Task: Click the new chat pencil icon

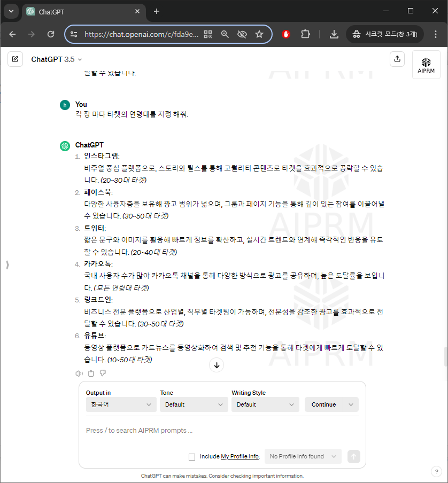Action: pos(15,59)
